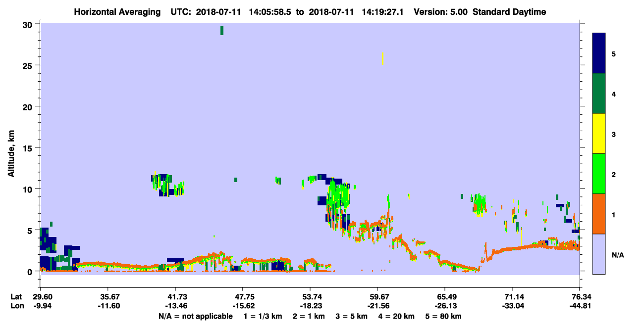Click the longitude value '-26.13'
This screenshot has height=330, width=644.
(445, 306)
